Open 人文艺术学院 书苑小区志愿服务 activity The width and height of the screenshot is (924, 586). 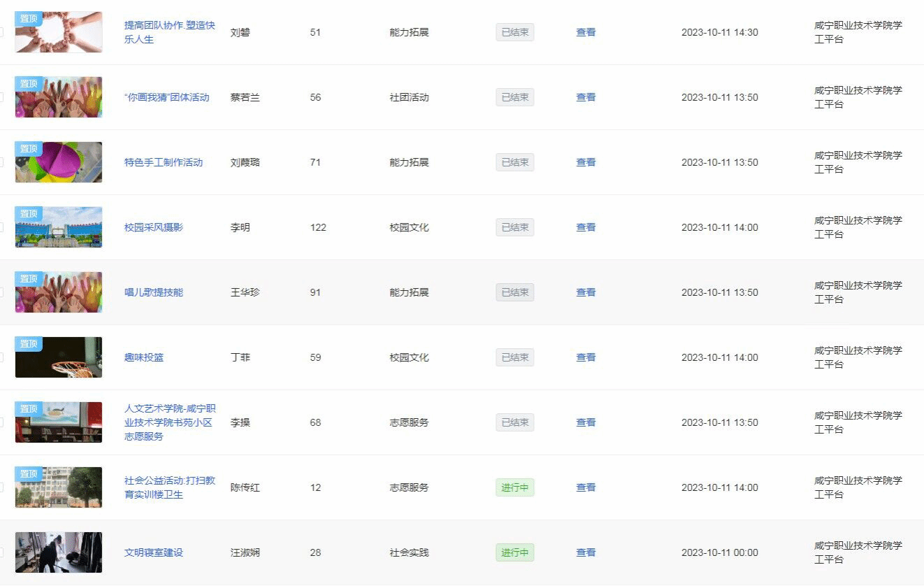(x=169, y=422)
